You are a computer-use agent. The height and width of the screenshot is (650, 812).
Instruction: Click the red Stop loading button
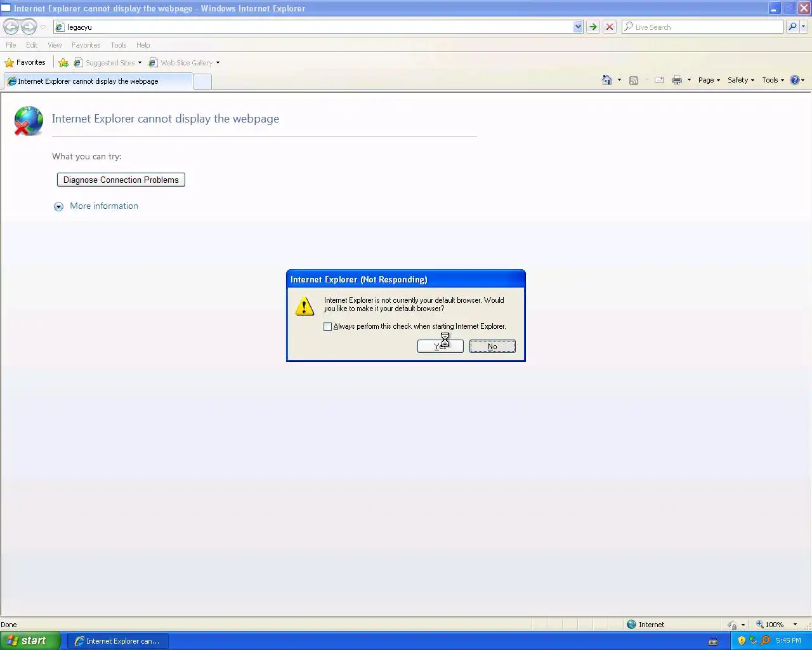tap(610, 27)
